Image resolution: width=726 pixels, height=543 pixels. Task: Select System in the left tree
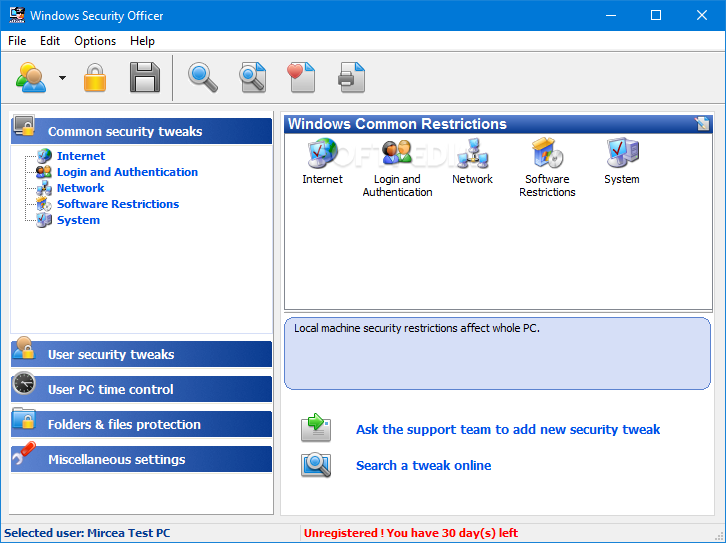[78, 220]
